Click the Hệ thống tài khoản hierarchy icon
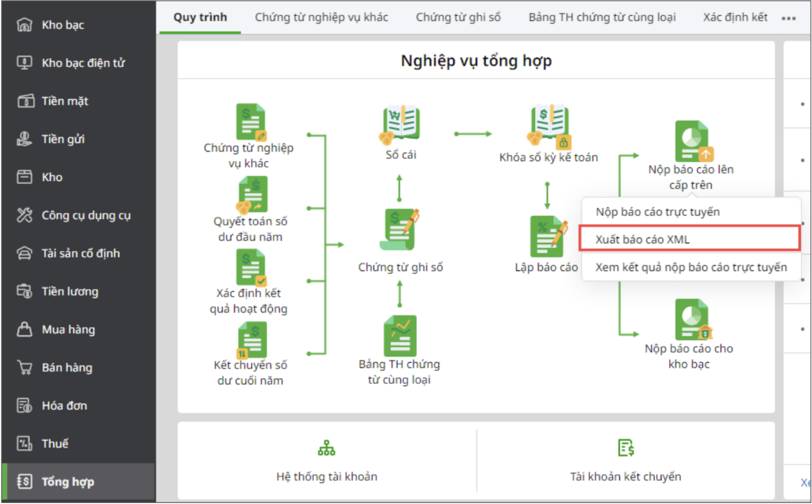The image size is (812, 504). tap(327, 448)
